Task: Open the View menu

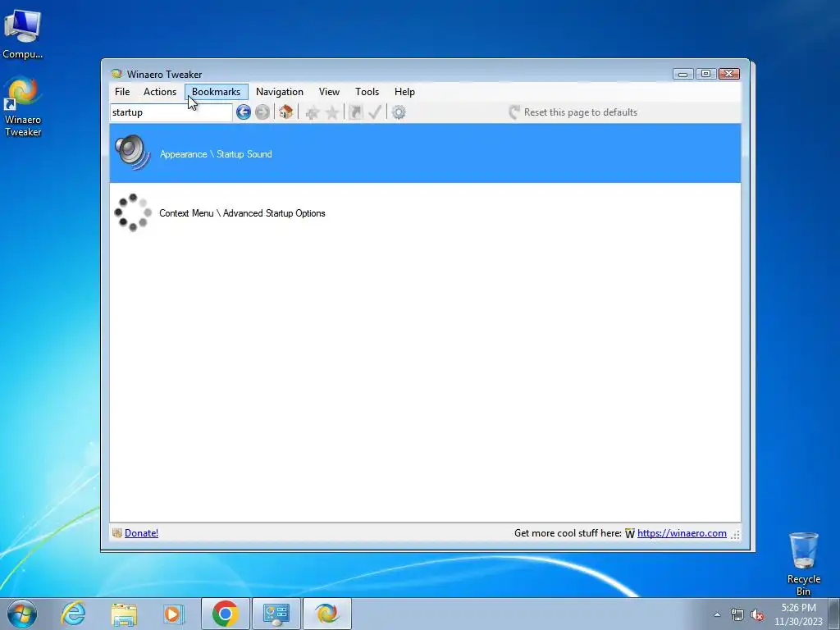Action: (329, 92)
